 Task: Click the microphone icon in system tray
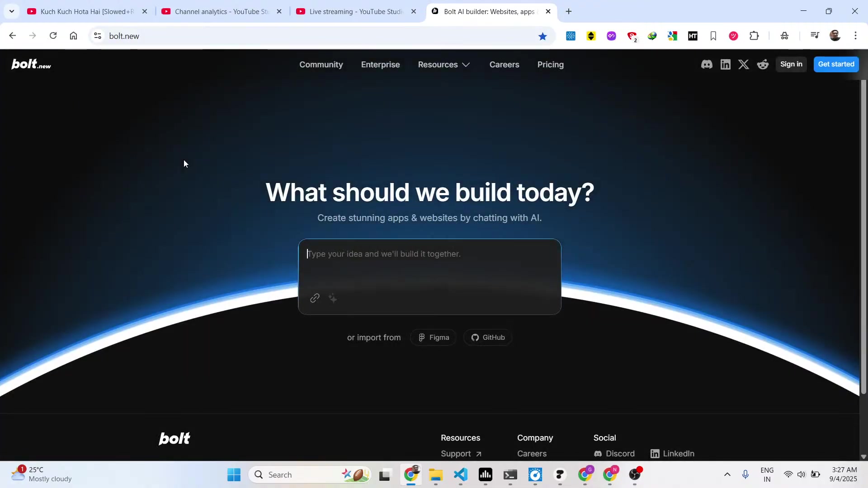coord(745,474)
